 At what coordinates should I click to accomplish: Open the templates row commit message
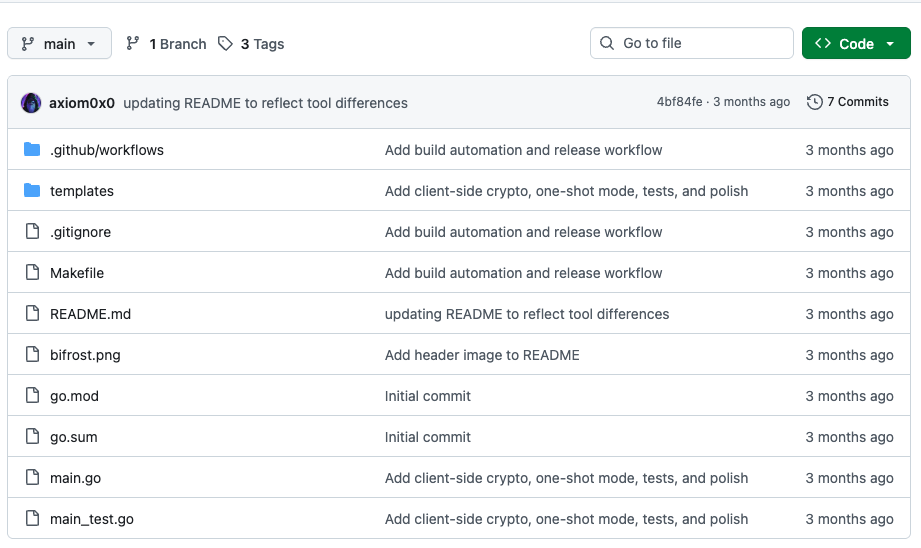[x=566, y=191]
